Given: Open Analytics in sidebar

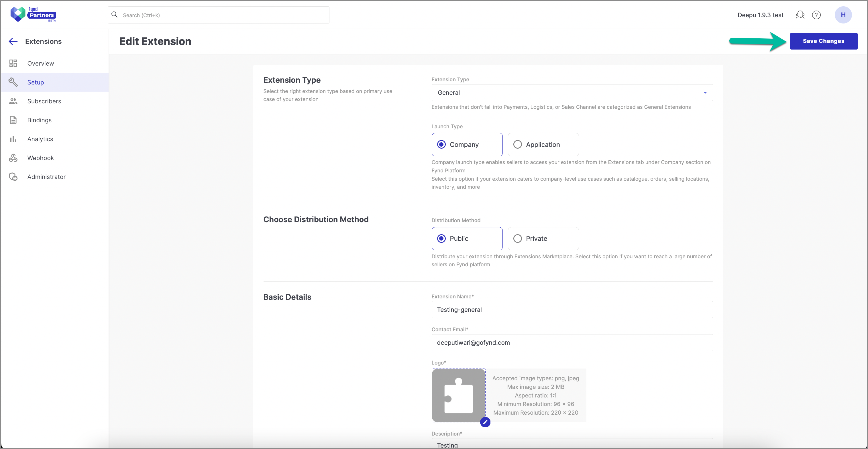Looking at the screenshot, I should pos(55,139).
